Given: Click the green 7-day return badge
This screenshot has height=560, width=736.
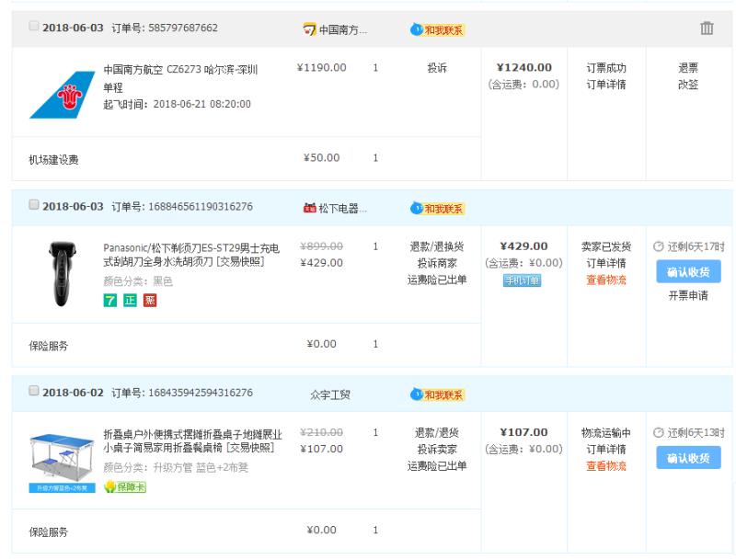Looking at the screenshot, I should click(110, 300).
